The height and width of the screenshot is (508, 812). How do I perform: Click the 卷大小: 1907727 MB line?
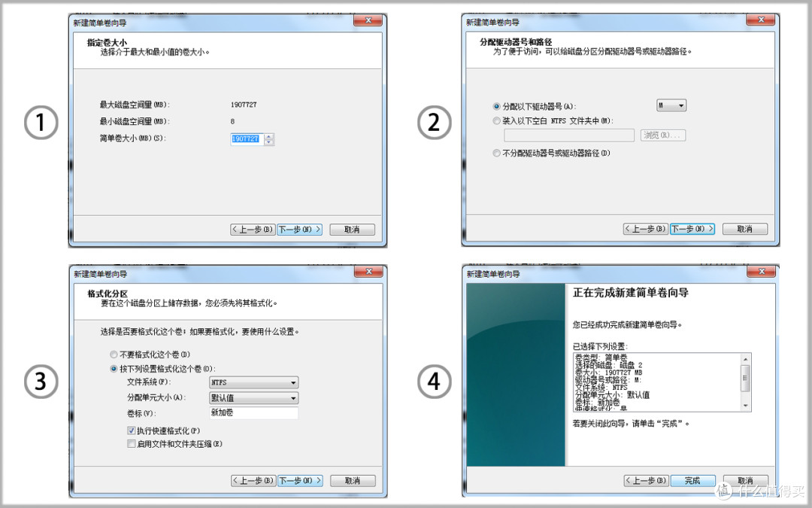click(608, 373)
